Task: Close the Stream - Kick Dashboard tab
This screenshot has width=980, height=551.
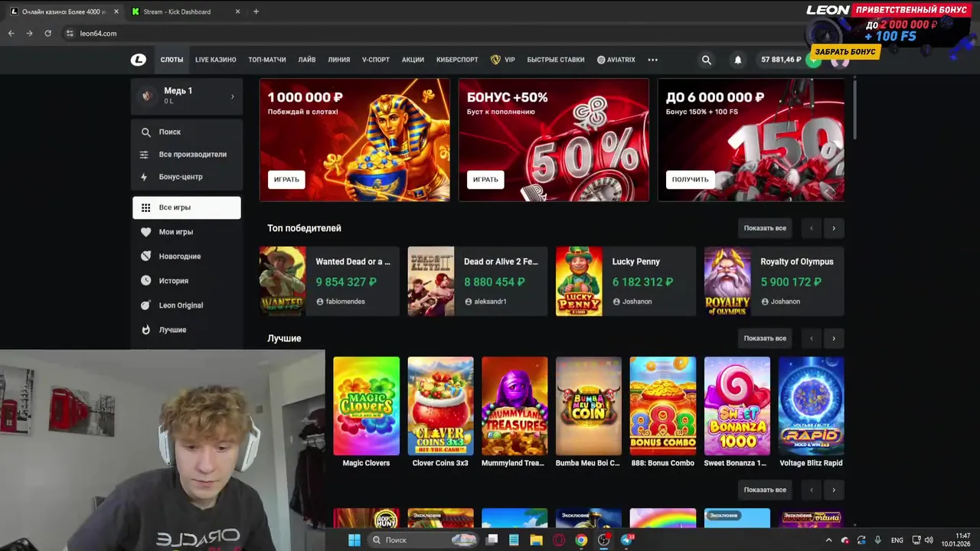Action: pos(237,11)
